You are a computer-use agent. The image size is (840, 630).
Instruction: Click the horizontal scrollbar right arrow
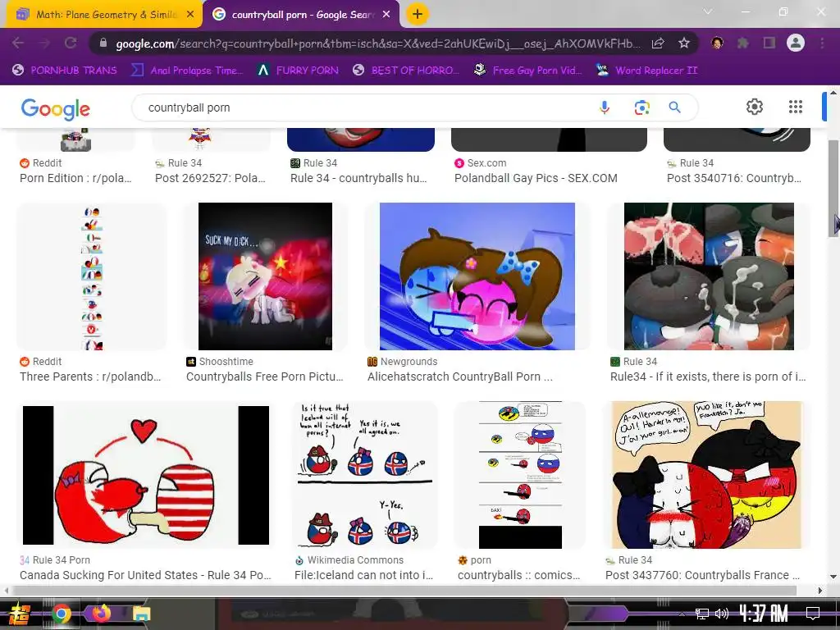click(x=819, y=591)
